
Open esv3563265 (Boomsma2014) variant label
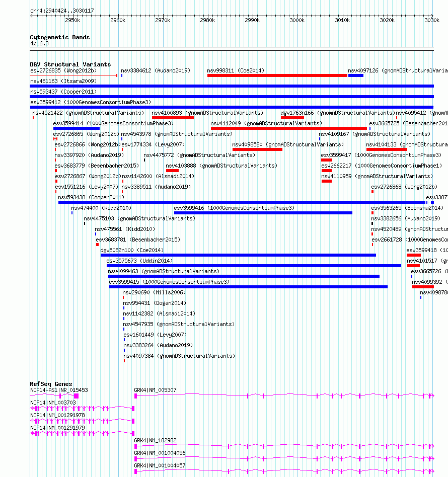(408, 208)
